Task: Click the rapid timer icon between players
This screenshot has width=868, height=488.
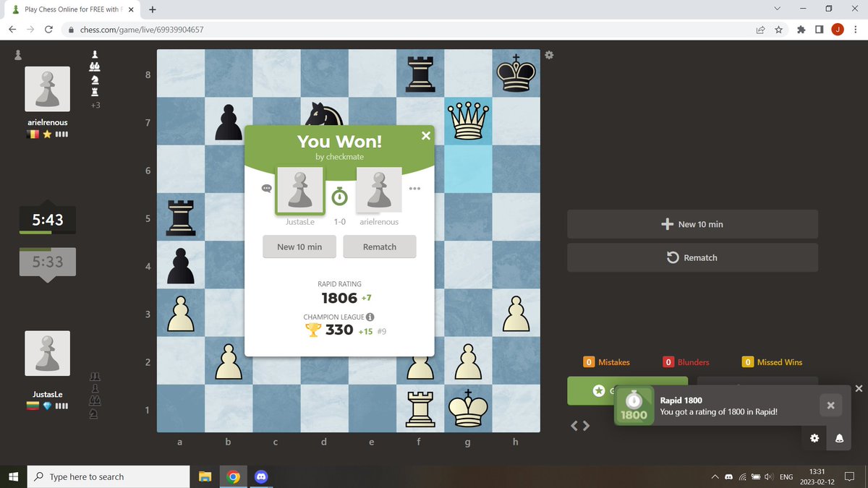Action: pos(339,197)
